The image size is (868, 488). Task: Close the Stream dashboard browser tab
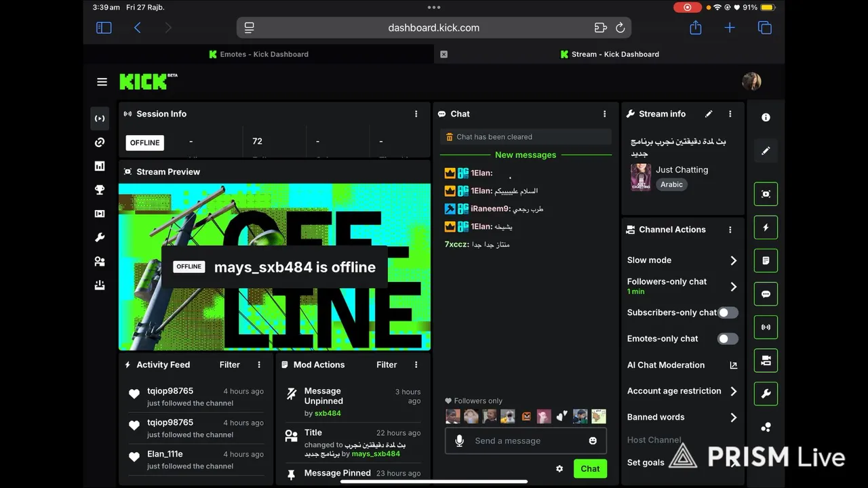pos(443,54)
